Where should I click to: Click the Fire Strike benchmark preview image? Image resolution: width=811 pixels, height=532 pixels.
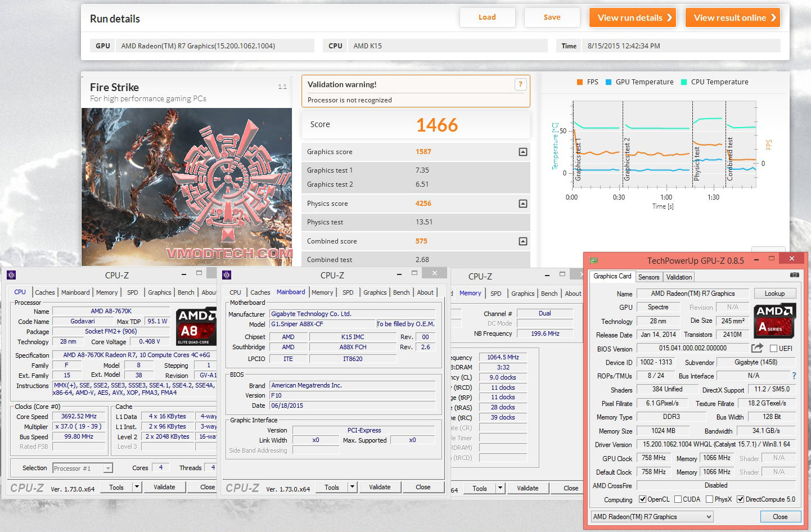click(x=187, y=187)
